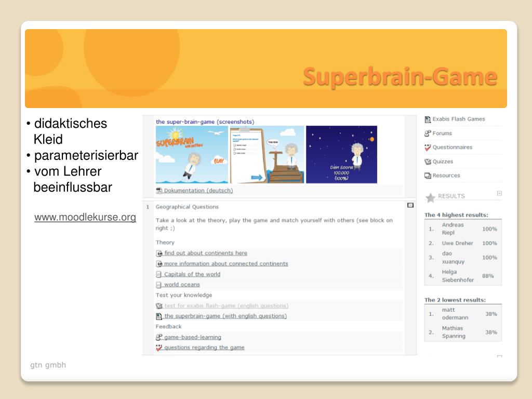532x399 pixels.
Task: Click the Theory label
Action: (x=165, y=243)
